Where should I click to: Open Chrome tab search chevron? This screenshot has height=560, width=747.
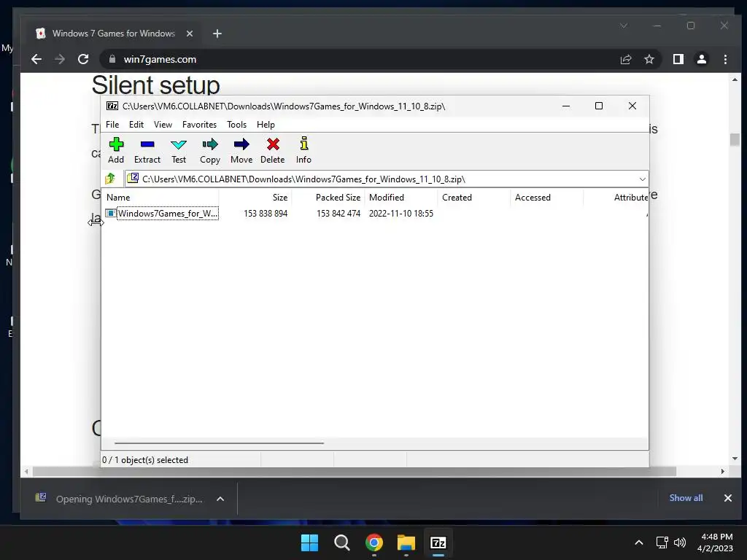click(624, 26)
